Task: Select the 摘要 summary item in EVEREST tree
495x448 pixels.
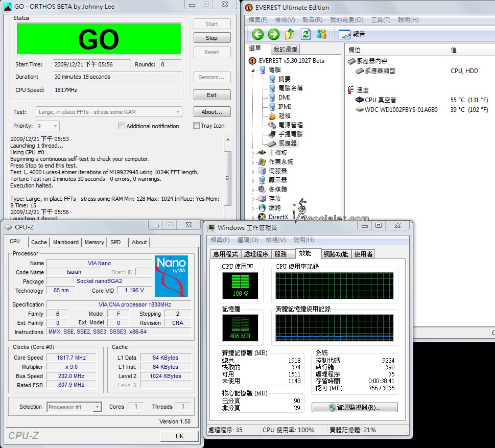Action: 284,79
